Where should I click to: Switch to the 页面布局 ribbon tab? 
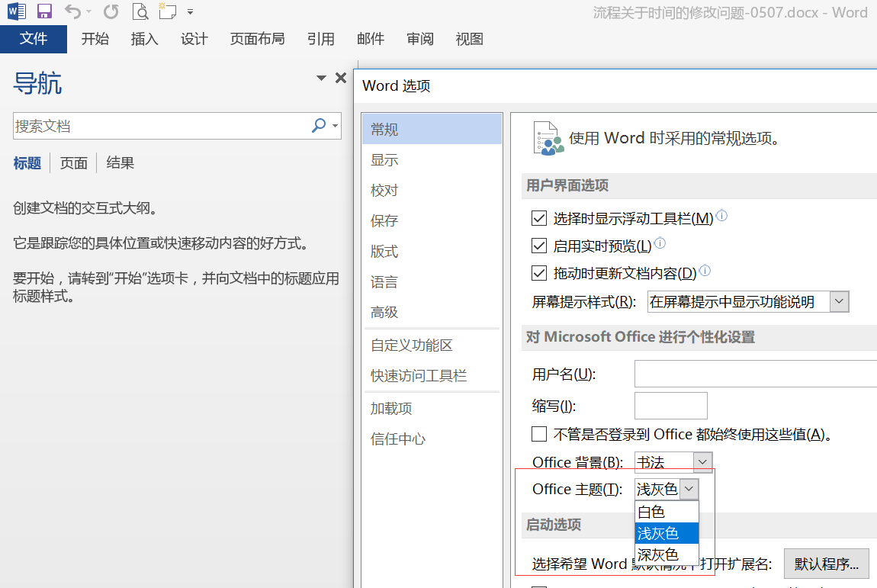point(257,39)
